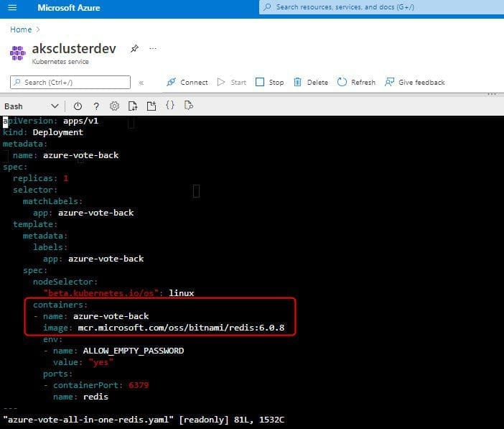Focus the global resources search box
504x429 pixels.
pos(381,7)
